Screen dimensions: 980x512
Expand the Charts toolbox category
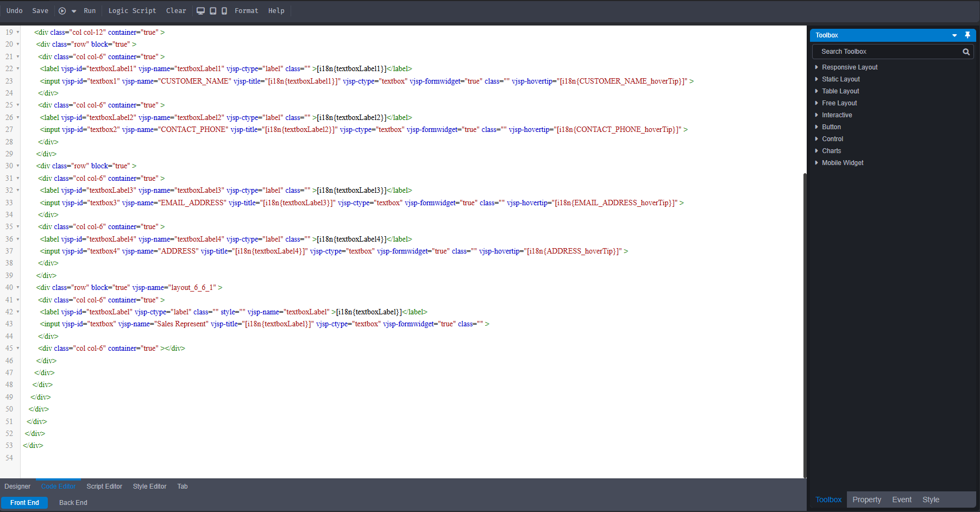816,151
